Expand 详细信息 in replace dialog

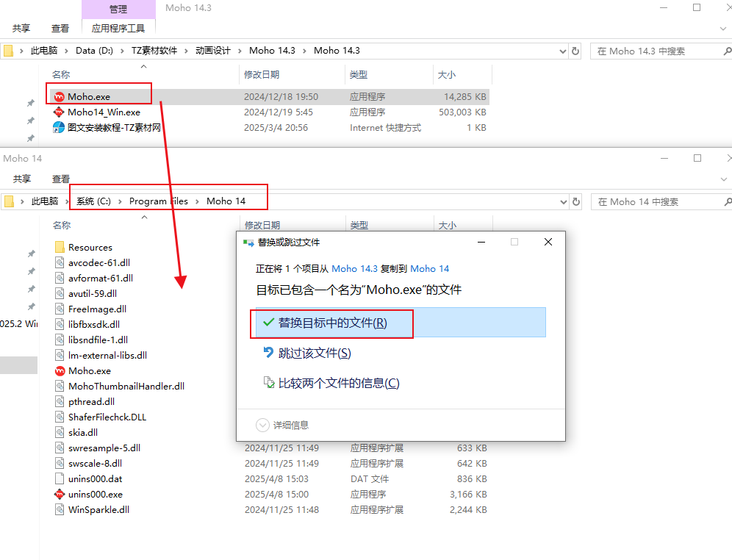tap(282, 425)
